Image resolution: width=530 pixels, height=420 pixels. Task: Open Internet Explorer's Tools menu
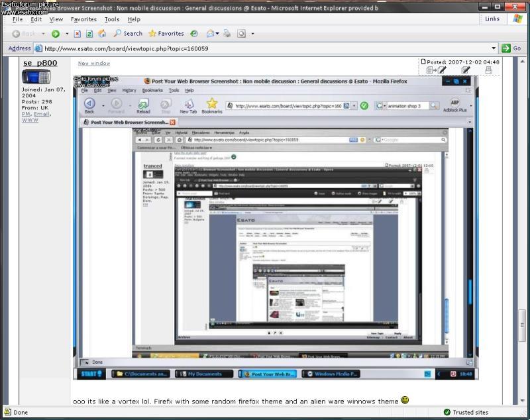click(112, 19)
